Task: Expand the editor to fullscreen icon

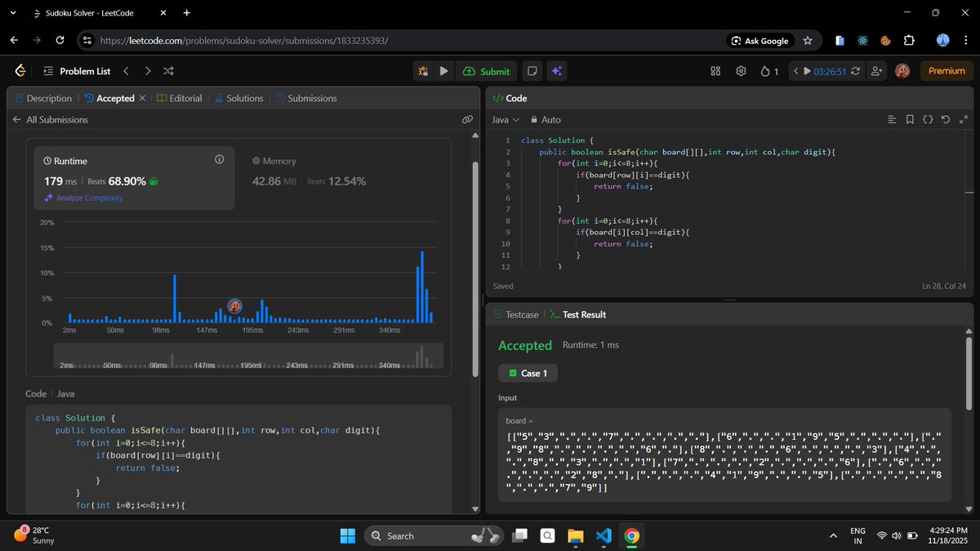Action: pos(964,119)
